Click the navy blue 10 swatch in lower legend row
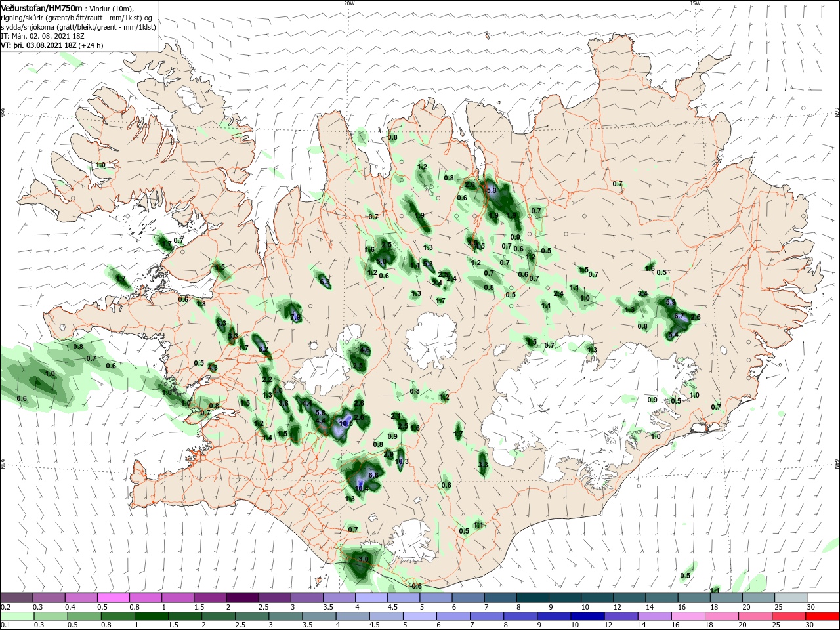This screenshot has width=840, height=630. (x=587, y=616)
